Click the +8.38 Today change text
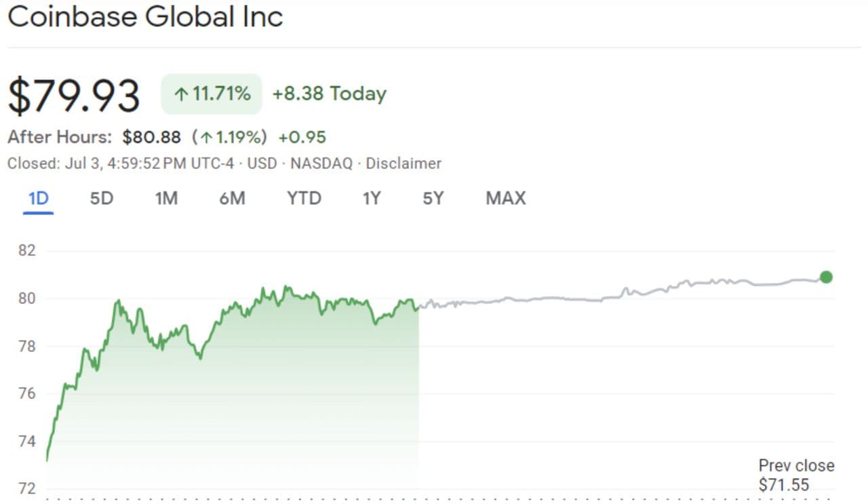Image resolution: width=868 pixels, height=504 pixels. (x=329, y=94)
